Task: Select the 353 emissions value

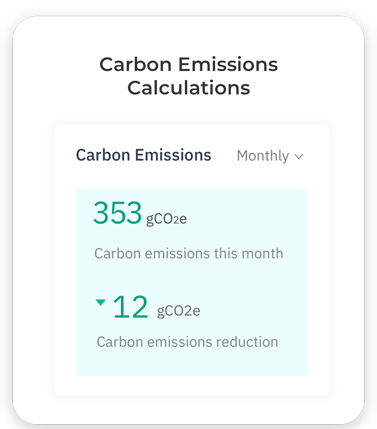Action: point(117,212)
